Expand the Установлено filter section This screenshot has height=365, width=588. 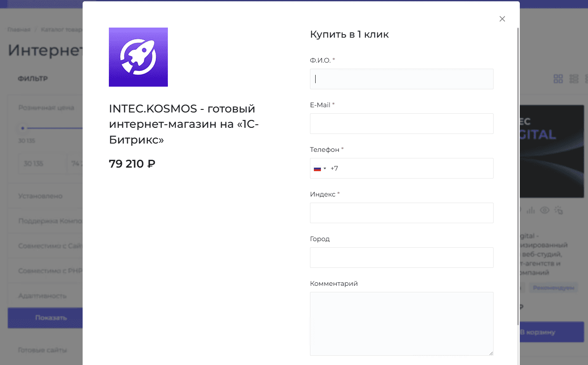click(40, 196)
